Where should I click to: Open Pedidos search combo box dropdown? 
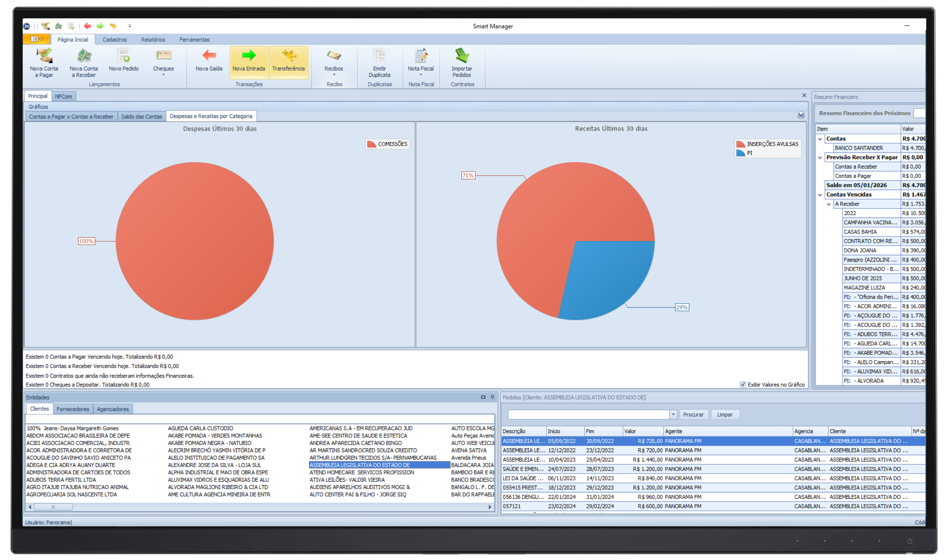(673, 415)
